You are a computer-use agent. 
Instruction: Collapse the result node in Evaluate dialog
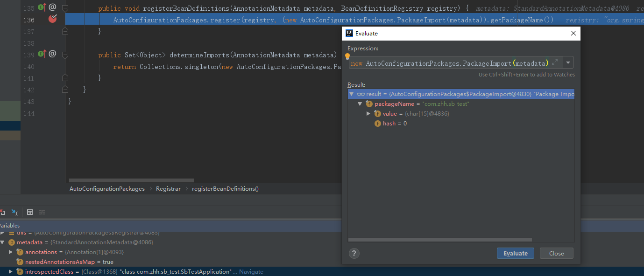352,94
